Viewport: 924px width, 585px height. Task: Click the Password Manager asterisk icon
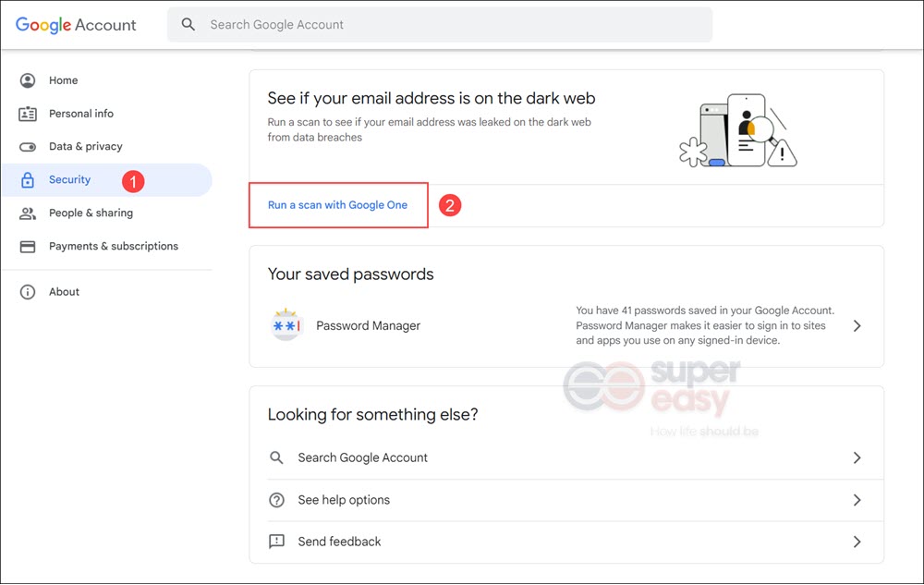286,325
